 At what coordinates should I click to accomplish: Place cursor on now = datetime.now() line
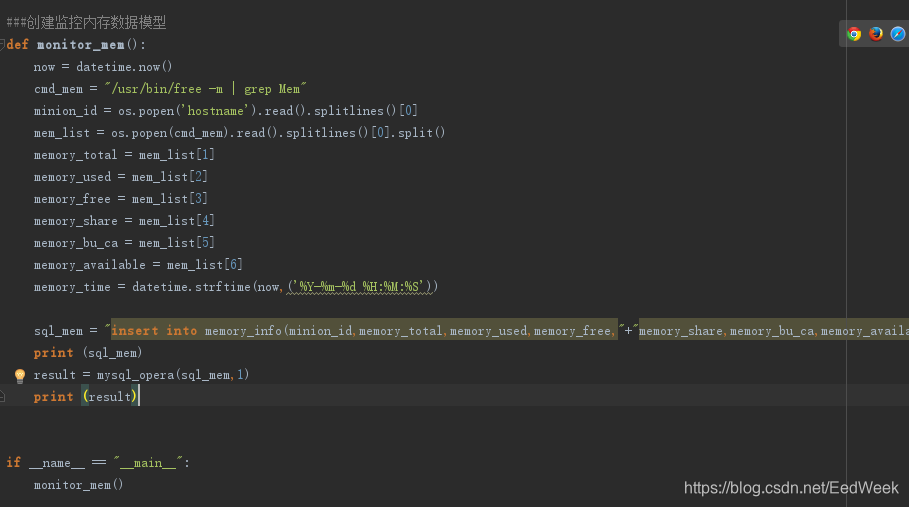(103, 67)
